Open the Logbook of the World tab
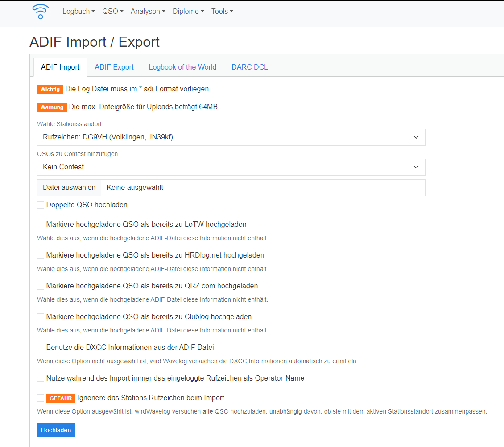The height and width of the screenshot is (447, 504). tap(182, 67)
